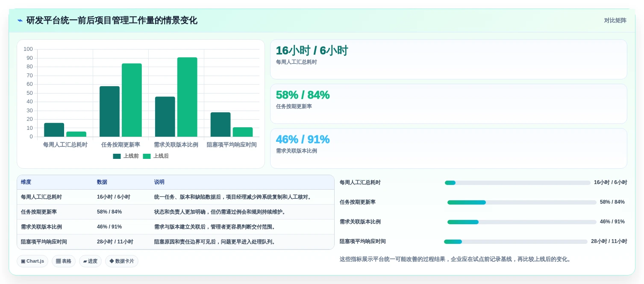Toggle the 上线后 legend swatch

click(x=147, y=156)
